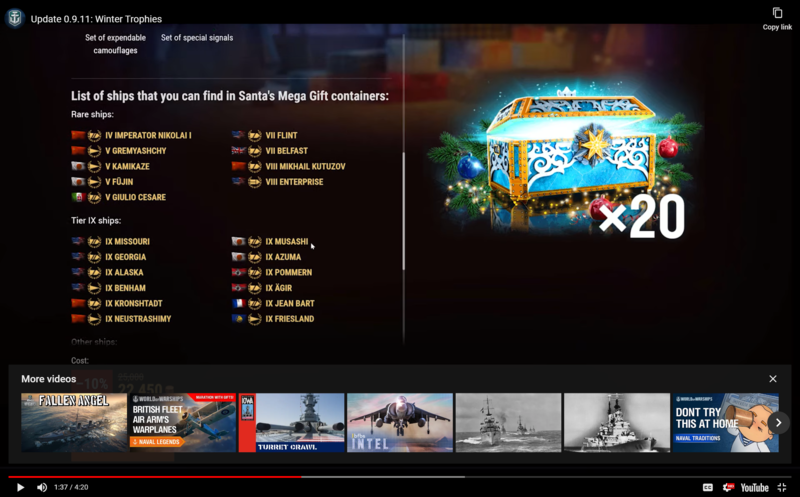Click the 'IX Georgia' ship entry
This screenshot has height=497, width=800.
(109, 257)
